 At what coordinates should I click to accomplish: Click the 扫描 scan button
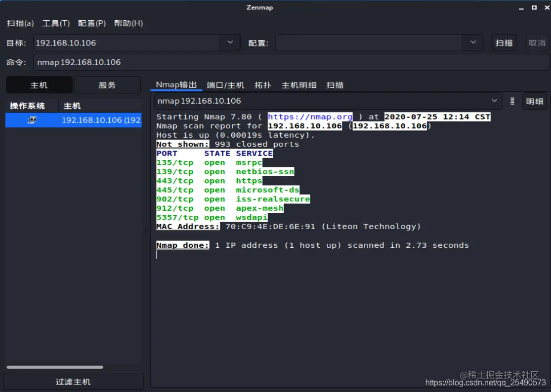[504, 43]
